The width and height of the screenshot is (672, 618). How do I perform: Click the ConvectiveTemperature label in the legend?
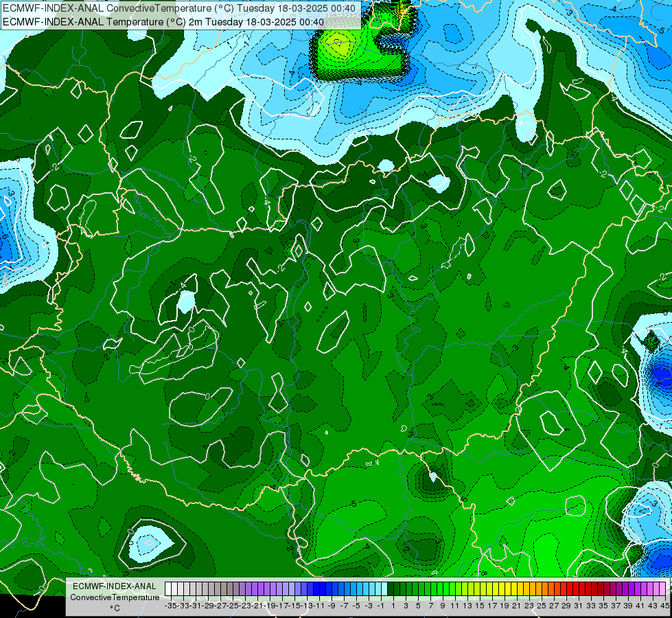pos(115,597)
